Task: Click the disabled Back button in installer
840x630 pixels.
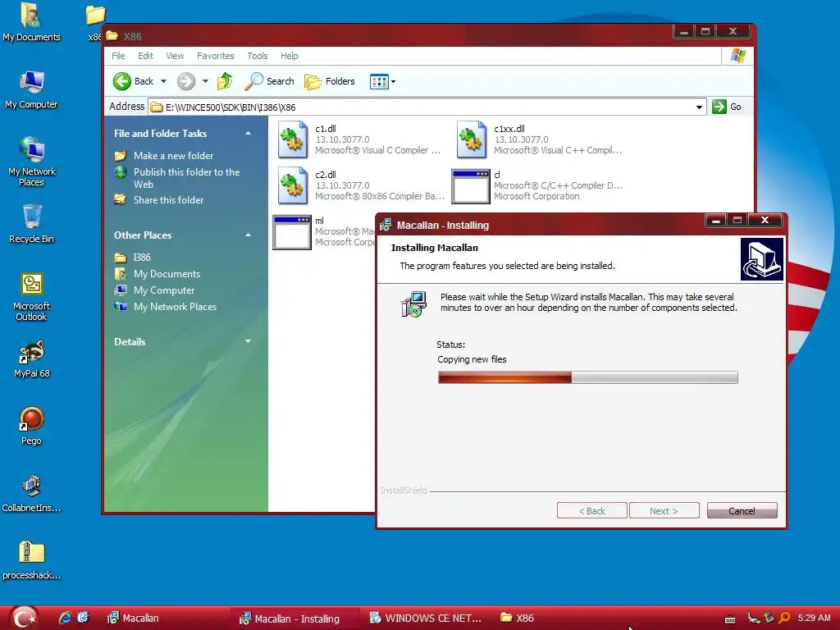Action: coord(592,511)
